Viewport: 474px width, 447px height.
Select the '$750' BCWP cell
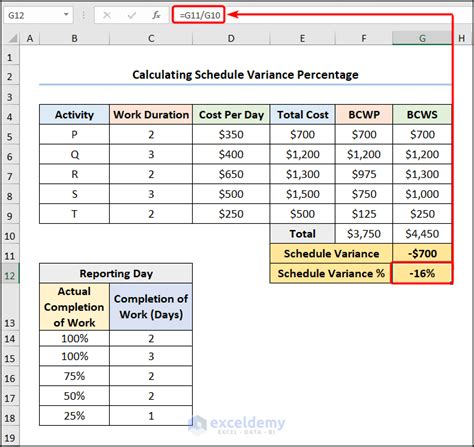[x=364, y=194]
